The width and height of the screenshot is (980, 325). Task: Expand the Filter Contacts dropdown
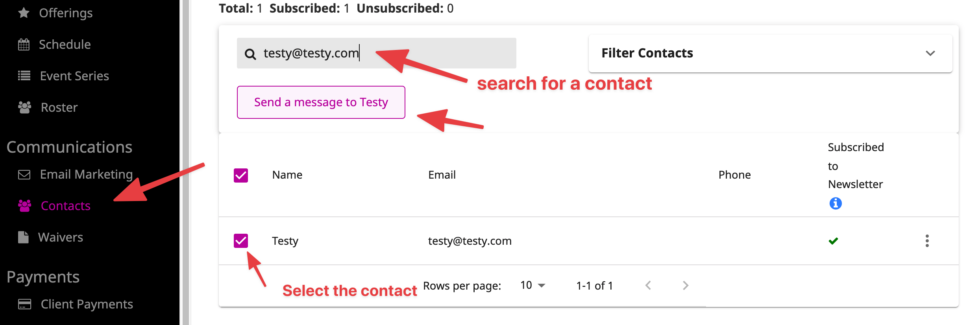click(x=770, y=53)
